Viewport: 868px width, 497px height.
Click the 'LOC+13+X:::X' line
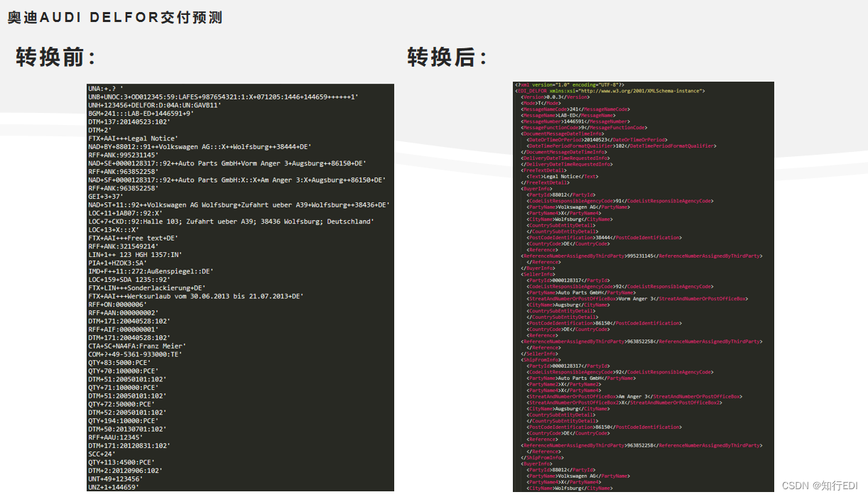coord(114,229)
